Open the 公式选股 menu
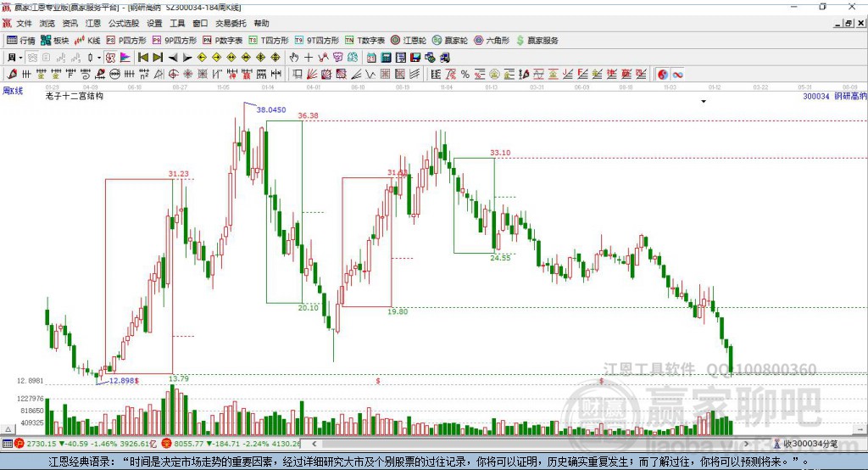Image resolution: width=868 pixels, height=470 pixels. [x=124, y=23]
